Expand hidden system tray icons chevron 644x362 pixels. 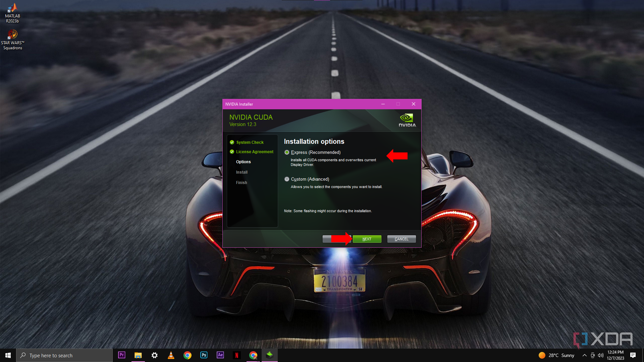584,355
